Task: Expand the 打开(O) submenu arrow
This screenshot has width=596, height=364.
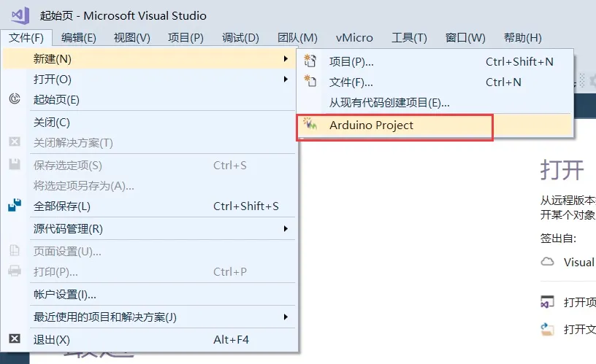Action: pyautogui.click(x=286, y=79)
